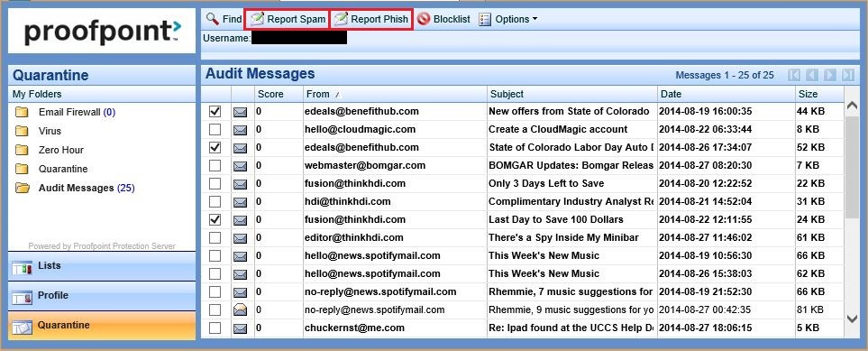Uncheck the Last Day to Save 100 Dollars message
The height and width of the screenshot is (351, 868).
pyautogui.click(x=215, y=219)
